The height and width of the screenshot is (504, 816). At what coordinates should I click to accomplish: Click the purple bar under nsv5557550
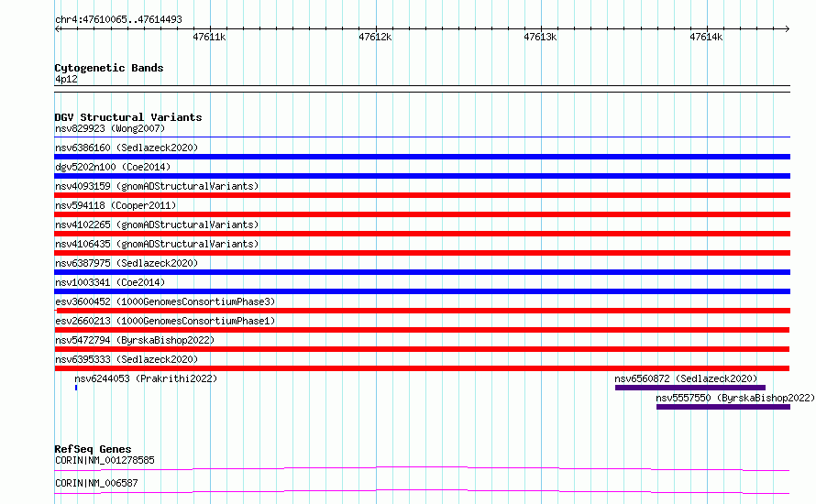(722, 407)
